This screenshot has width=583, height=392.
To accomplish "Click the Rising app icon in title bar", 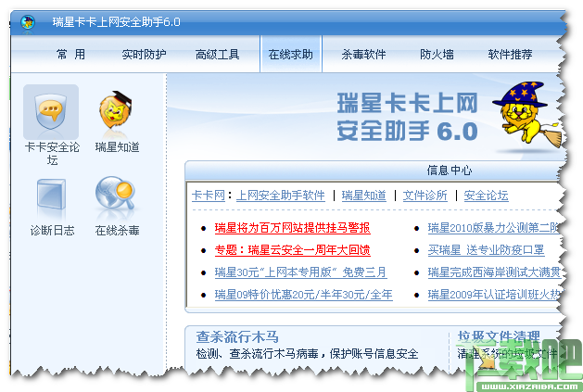I will pos(28,22).
